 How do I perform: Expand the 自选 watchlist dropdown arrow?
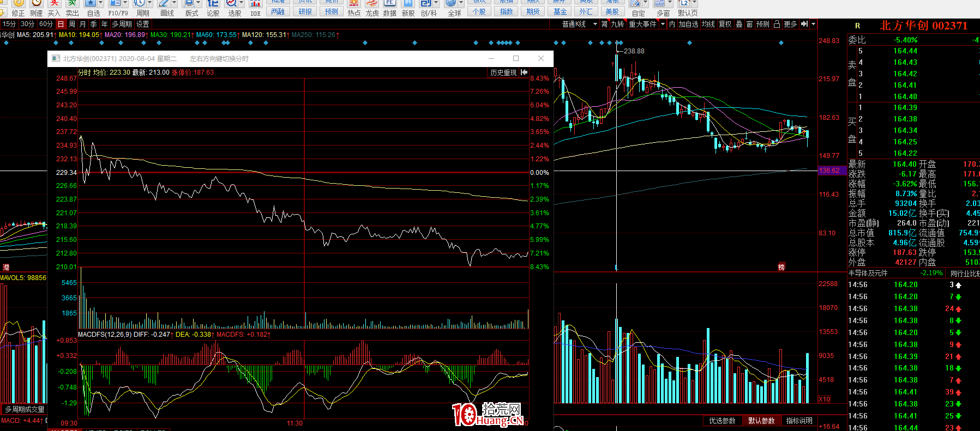(x=100, y=3)
